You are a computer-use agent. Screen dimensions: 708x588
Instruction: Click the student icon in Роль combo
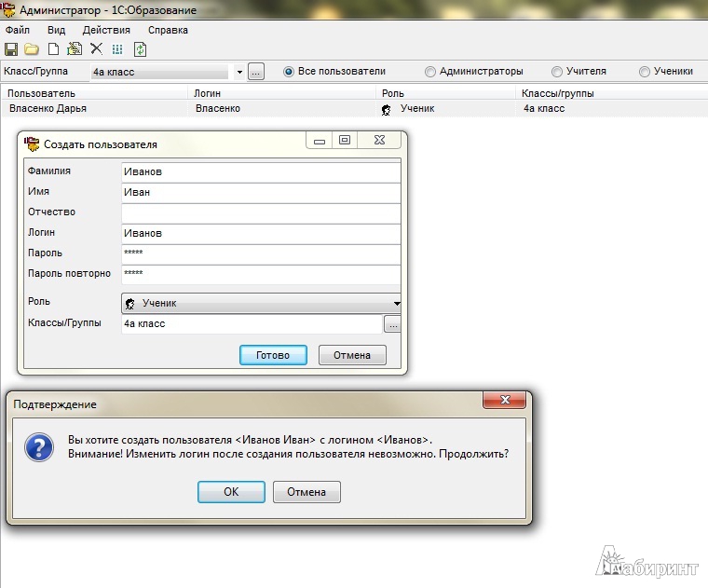[130, 304]
